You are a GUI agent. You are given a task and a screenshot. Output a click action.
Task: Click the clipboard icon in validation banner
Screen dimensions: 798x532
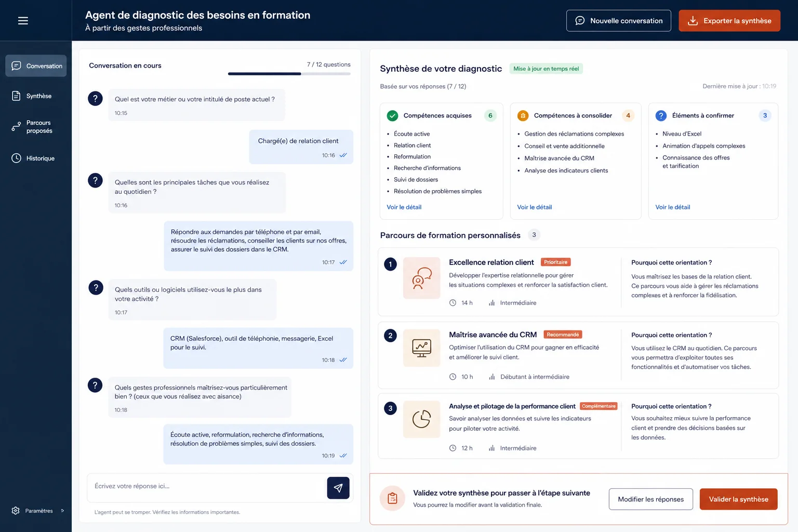click(393, 499)
